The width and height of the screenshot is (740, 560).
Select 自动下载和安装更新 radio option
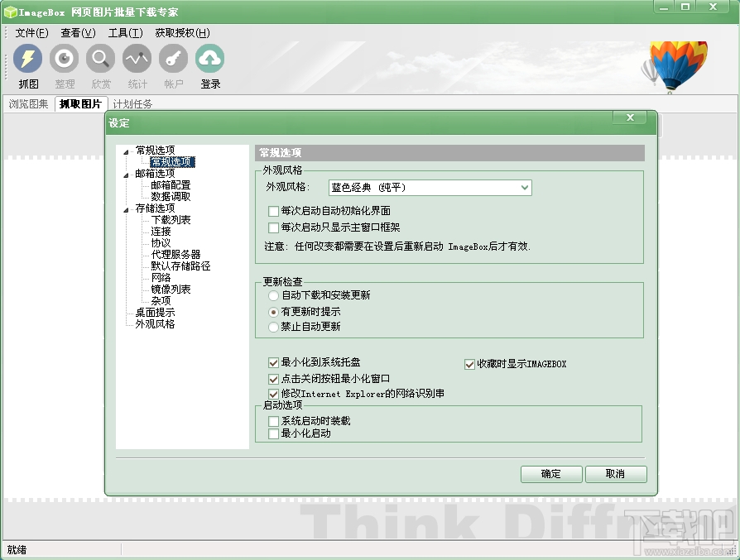272,296
